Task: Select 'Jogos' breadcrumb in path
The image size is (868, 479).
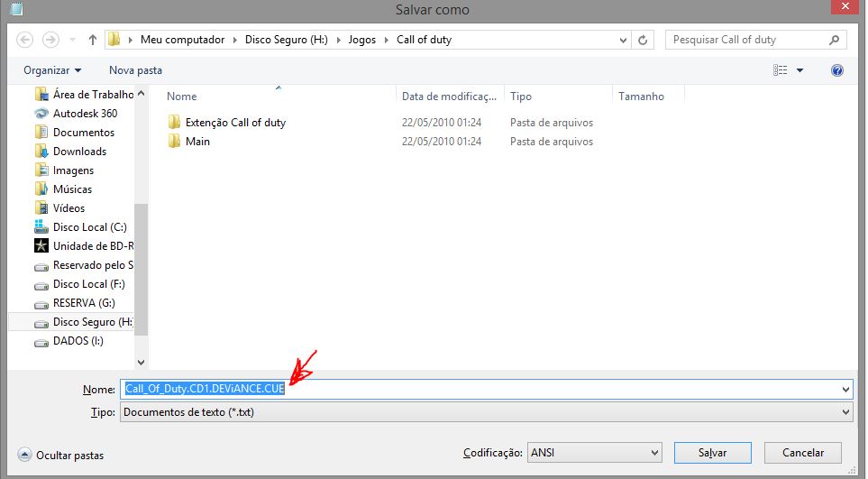Action: point(362,40)
